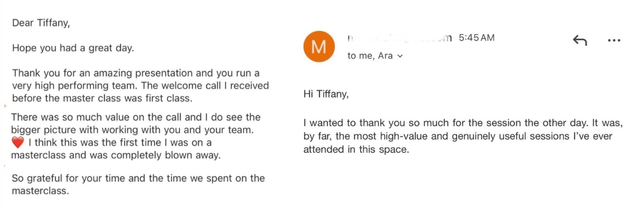Click the "I wanted to thank you" line
The width and height of the screenshot is (644, 210).
(x=463, y=123)
